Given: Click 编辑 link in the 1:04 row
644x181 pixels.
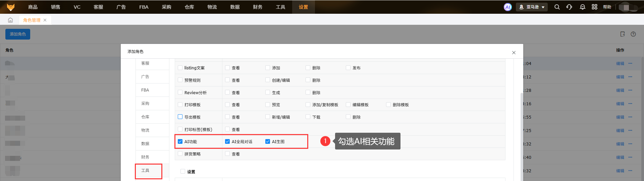Looking at the screenshot, I should pos(620,63).
